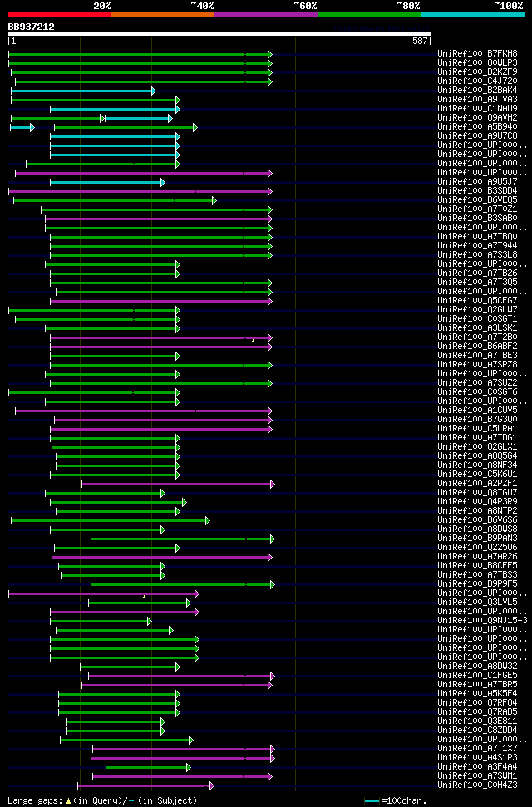The width and height of the screenshot is (532, 807).
Task: Select the label UniRef100_B8CEF5
Action: point(477,566)
